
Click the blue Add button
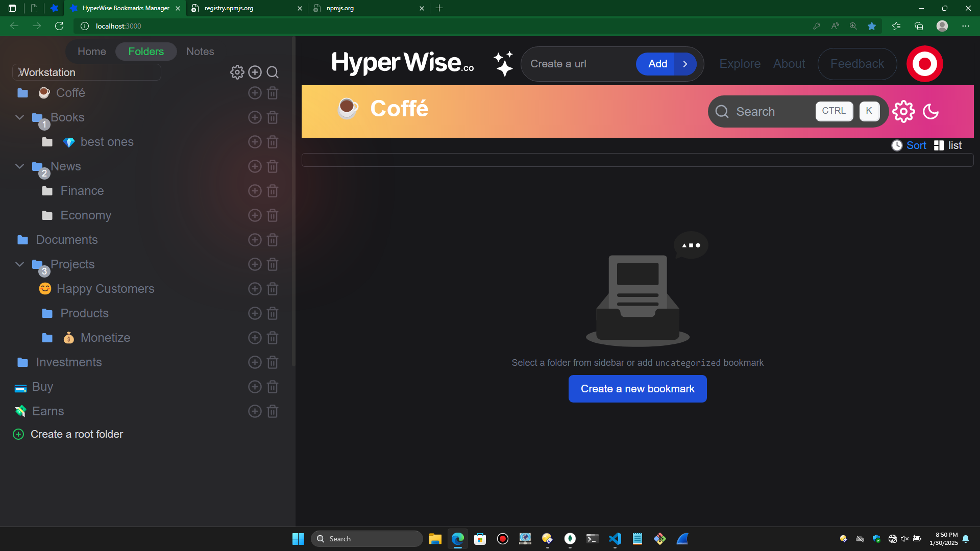[657, 64]
